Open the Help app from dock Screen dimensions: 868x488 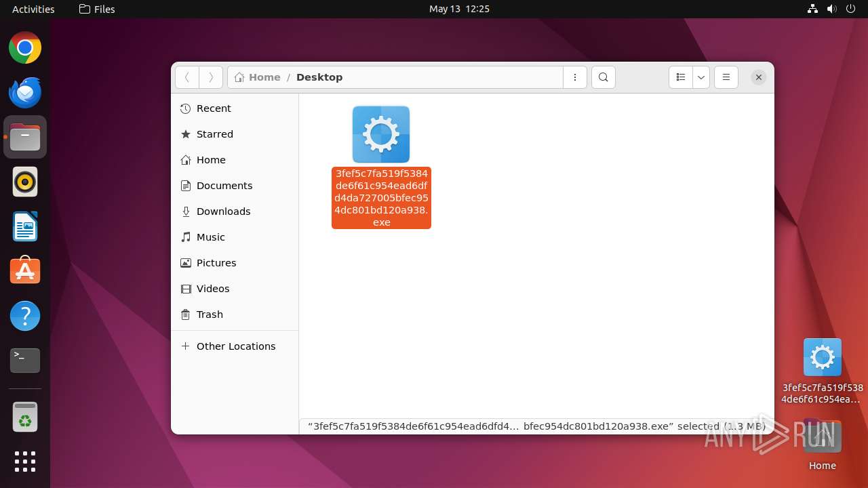point(25,316)
